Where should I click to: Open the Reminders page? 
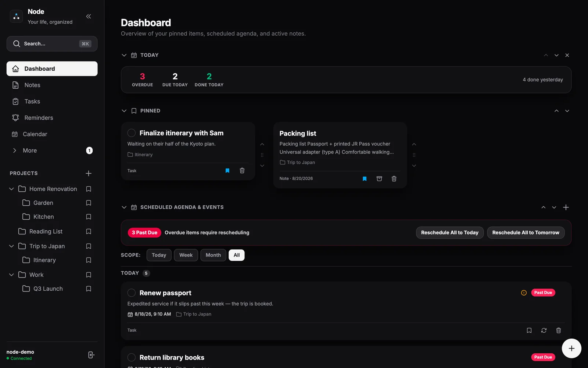(52, 118)
